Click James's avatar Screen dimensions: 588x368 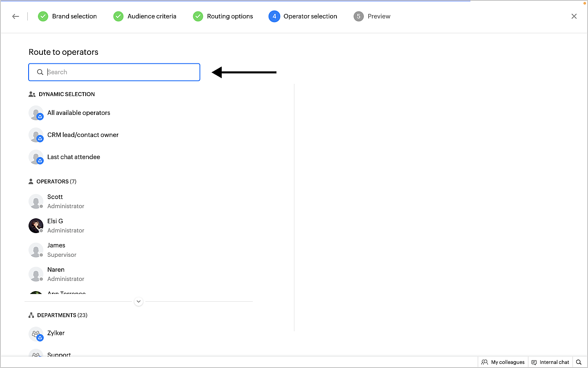click(x=36, y=250)
